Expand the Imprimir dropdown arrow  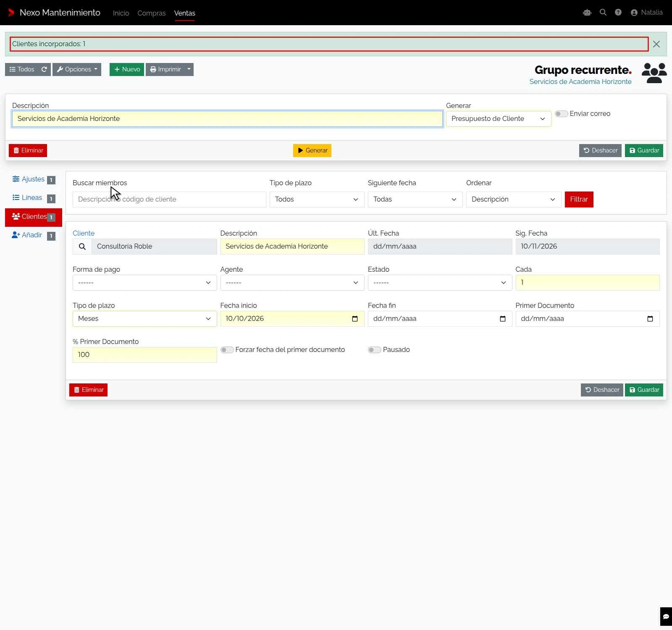click(189, 69)
